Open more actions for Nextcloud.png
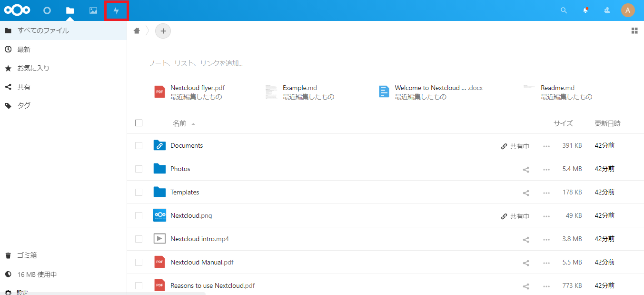The height and width of the screenshot is (295, 644). tap(546, 216)
